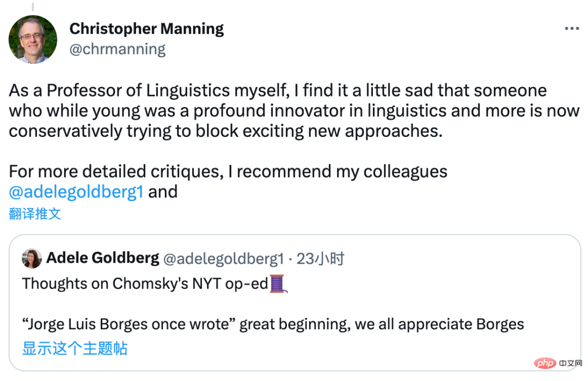Open Christopher Manning's profile via display name
Image resolution: width=588 pixels, height=381 pixels.
tap(146, 28)
